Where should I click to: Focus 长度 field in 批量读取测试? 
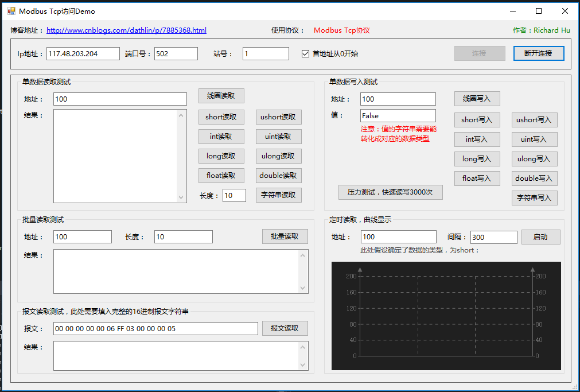click(184, 237)
